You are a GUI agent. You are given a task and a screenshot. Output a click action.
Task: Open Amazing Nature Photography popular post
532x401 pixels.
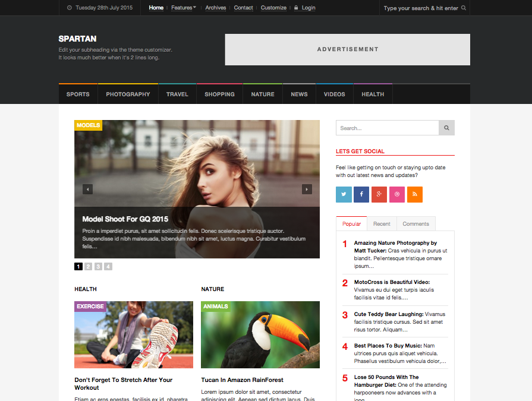pos(395,247)
